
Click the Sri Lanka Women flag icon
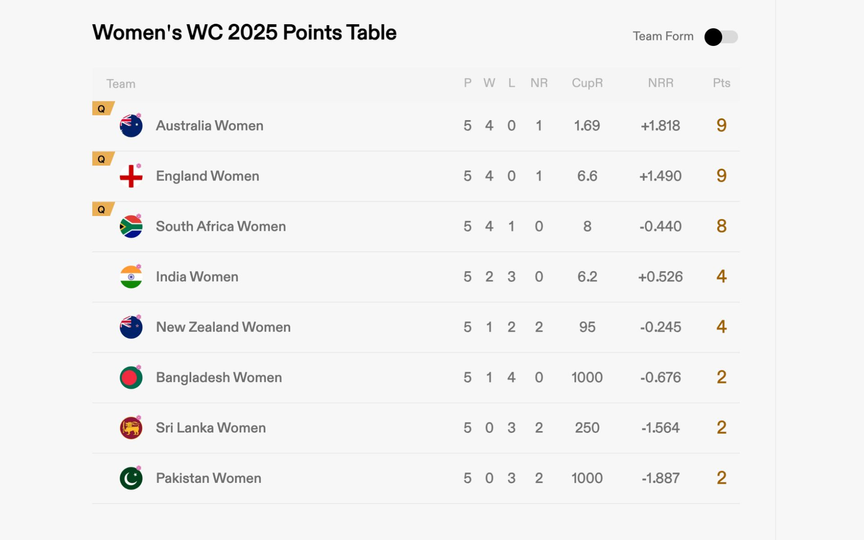[x=131, y=428]
